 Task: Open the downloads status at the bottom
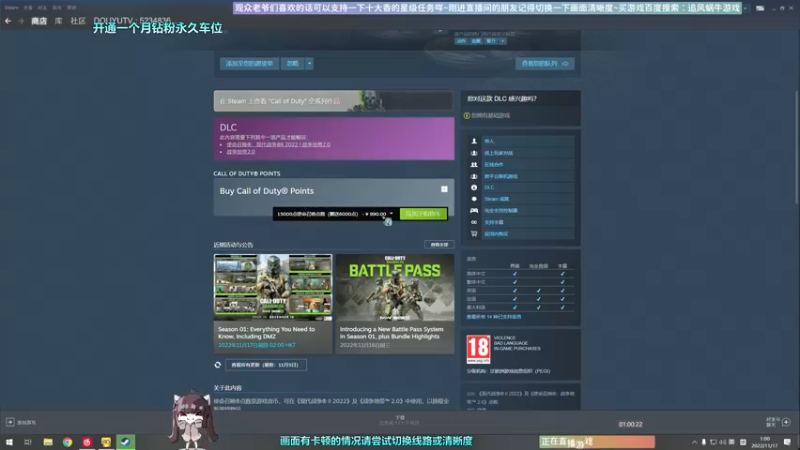(399, 420)
